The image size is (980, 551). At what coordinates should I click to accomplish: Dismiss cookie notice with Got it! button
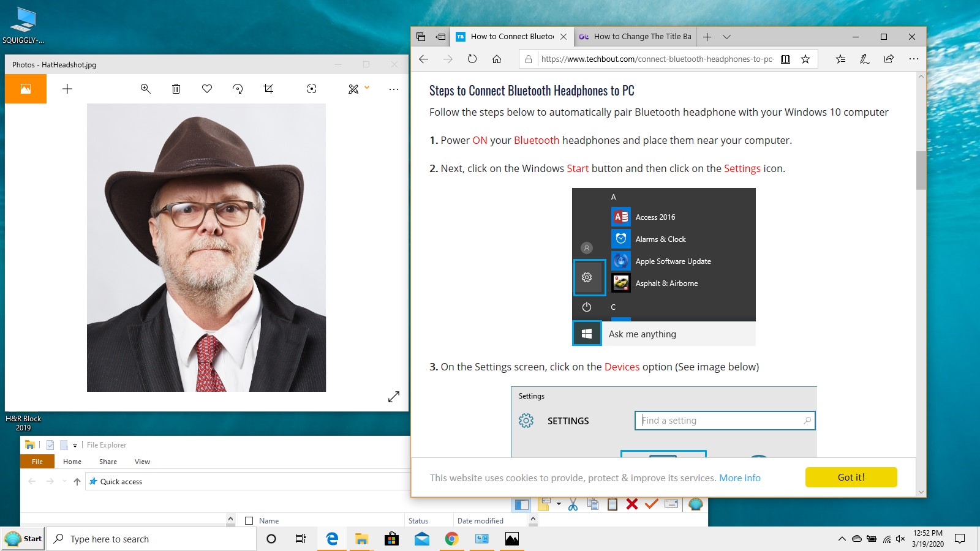[851, 478]
